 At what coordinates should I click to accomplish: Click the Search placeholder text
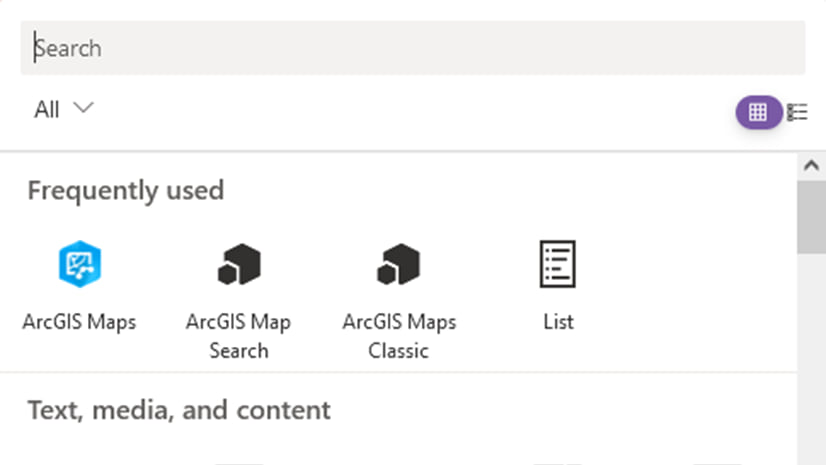click(68, 48)
